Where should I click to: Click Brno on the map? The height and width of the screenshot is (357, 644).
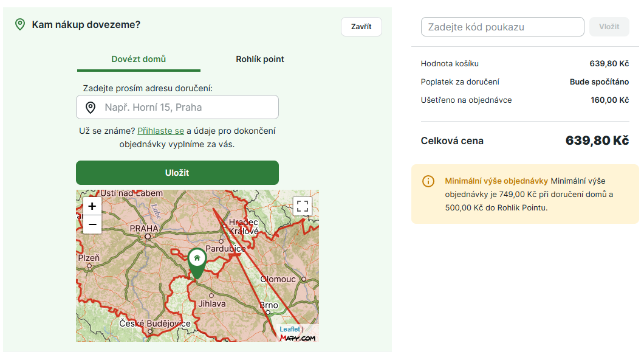click(269, 306)
